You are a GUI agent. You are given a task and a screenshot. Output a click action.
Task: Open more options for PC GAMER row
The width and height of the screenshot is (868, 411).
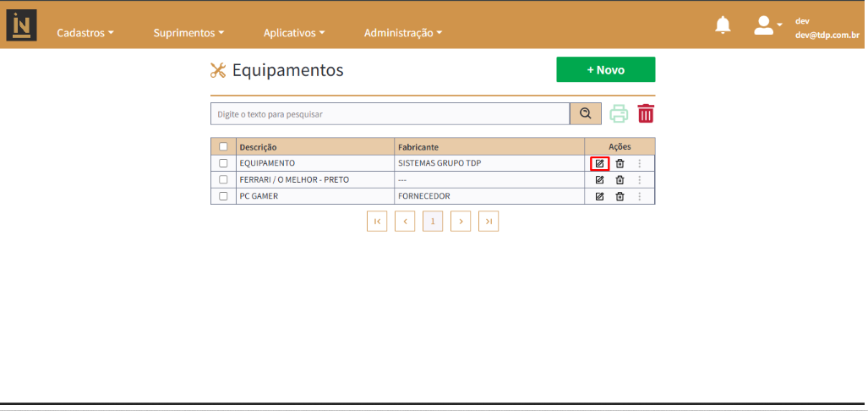(640, 197)
